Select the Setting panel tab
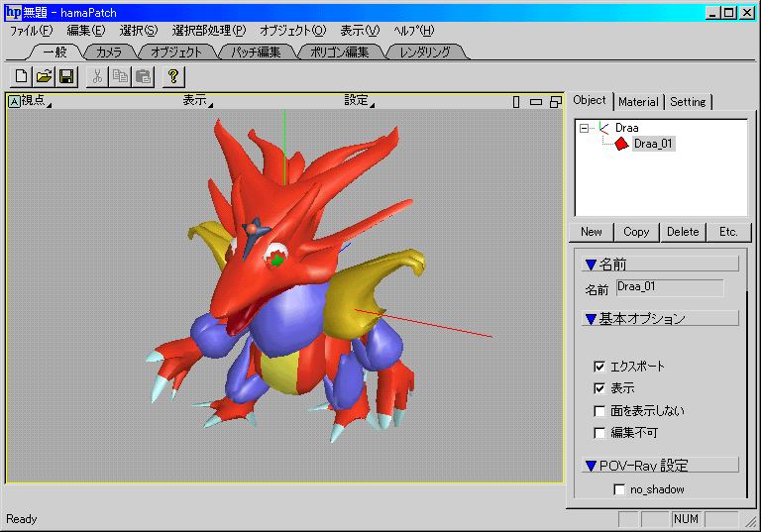761x532 pixels. [x=688, y=102]
